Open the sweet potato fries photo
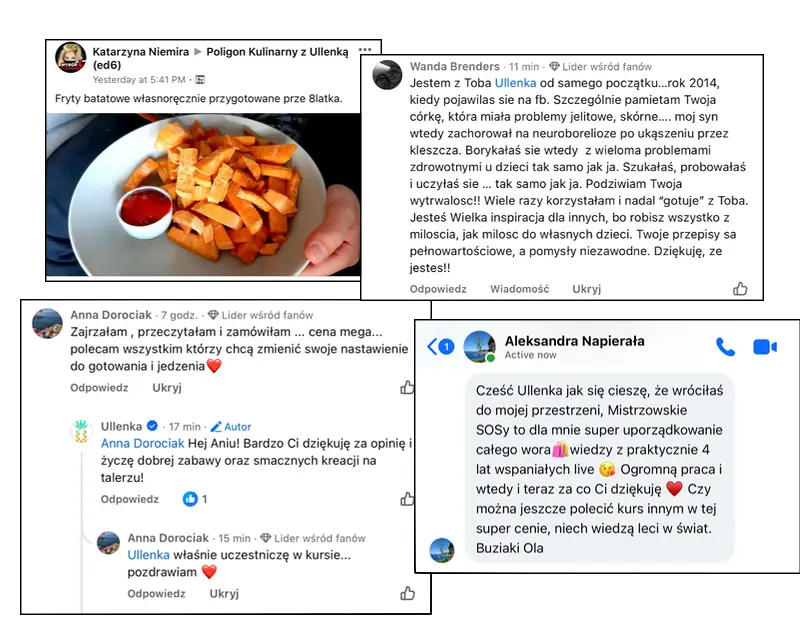 [x=203, y=195]
